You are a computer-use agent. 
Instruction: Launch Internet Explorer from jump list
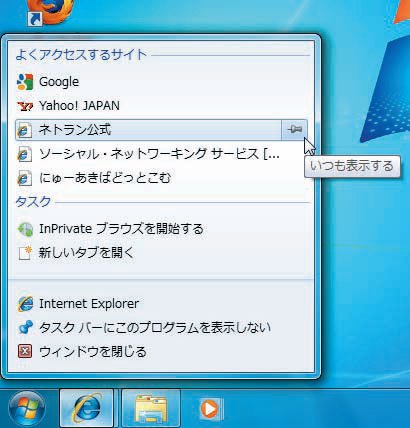tap(161, 304)
